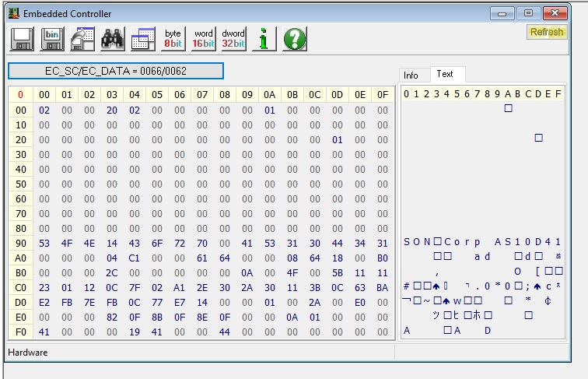Click value E7 in row D0

[x=180, y=303]
